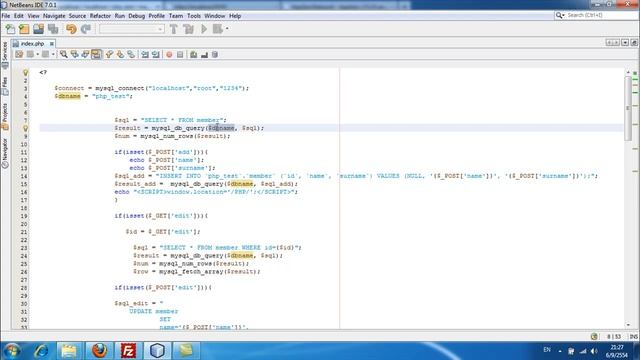The height and width of the screenshot is (360, 640).
Task: Open the Window menu
Action: 214,16
